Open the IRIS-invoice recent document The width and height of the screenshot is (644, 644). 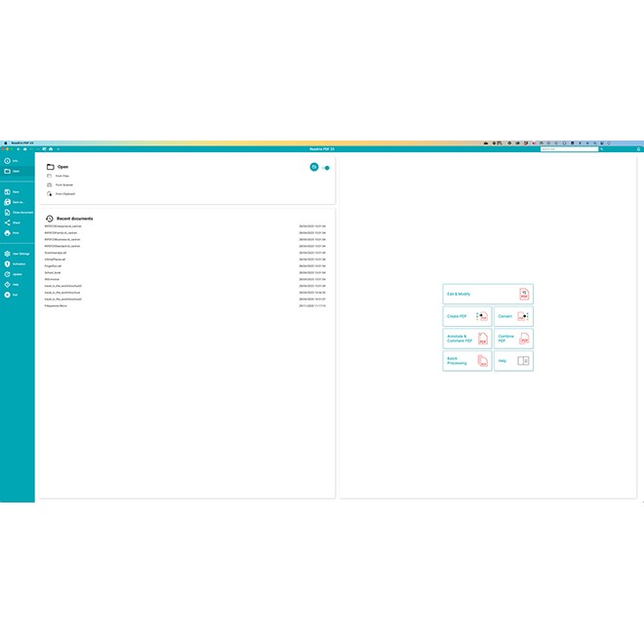[184, 279]
